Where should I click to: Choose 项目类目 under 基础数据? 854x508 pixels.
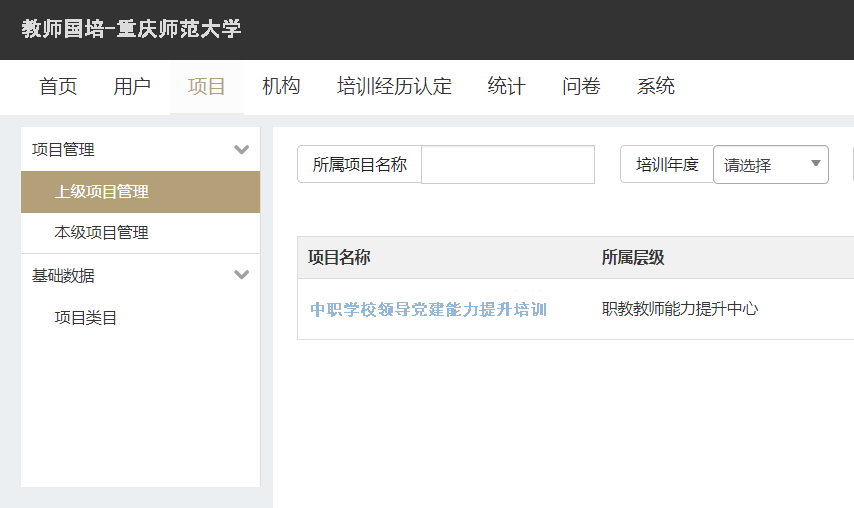click(x=86, y=318)
